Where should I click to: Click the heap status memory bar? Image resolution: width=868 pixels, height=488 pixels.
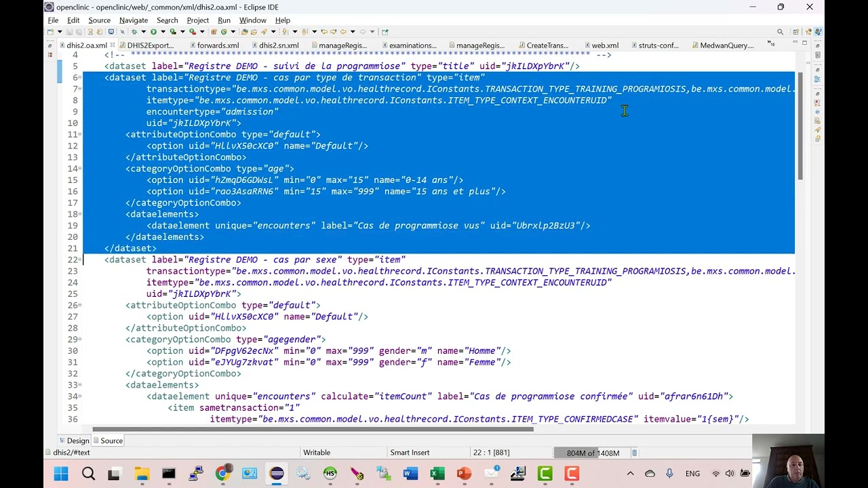[592, 453]
